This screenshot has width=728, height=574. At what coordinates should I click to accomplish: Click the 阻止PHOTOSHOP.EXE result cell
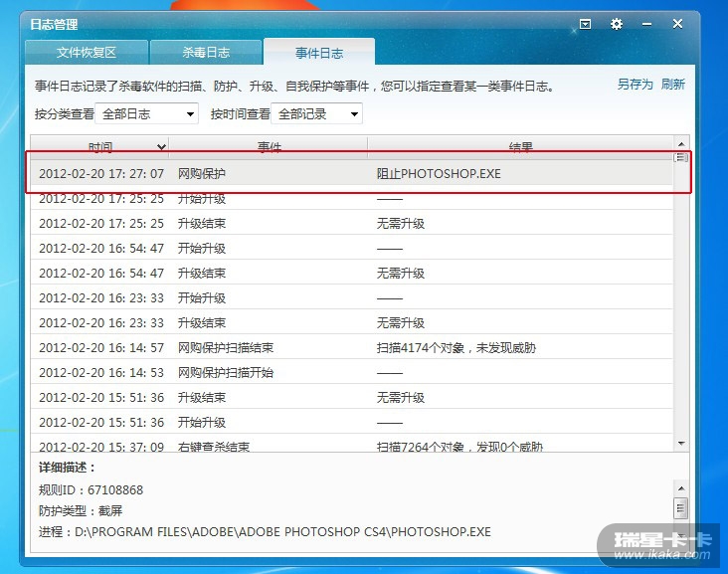pyautogui.click(x=439, y=174)
